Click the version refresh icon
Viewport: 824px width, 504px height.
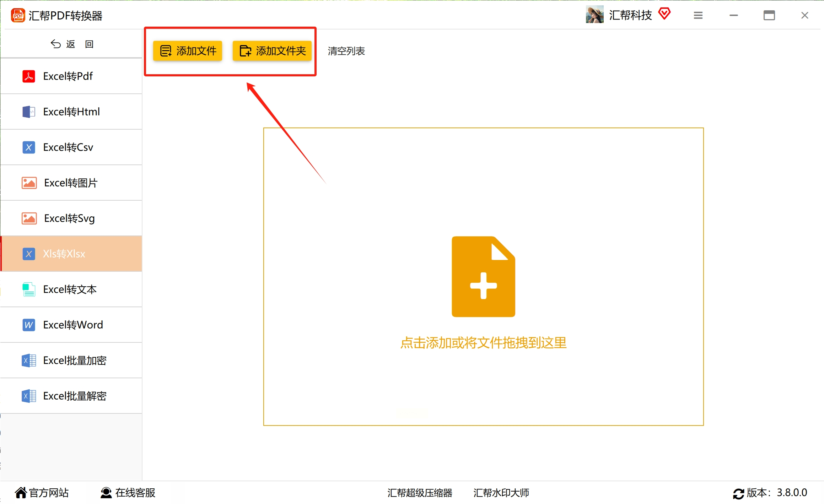[x=738, y=493]
